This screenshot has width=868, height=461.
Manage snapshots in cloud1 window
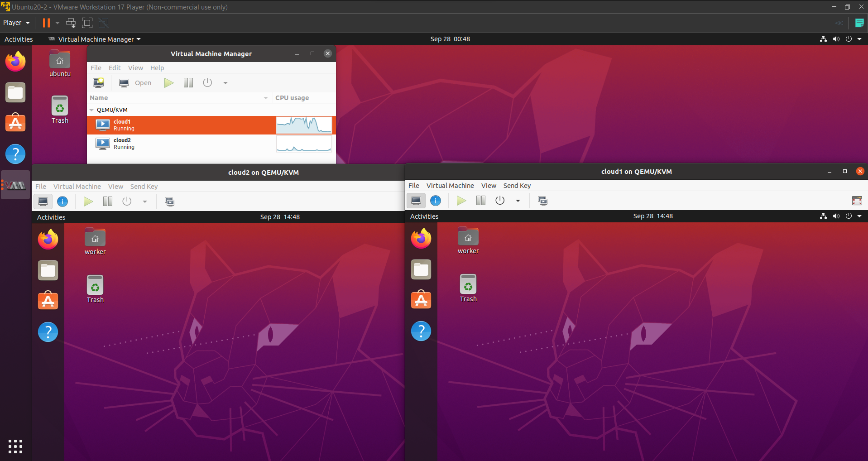pos(542,201)
